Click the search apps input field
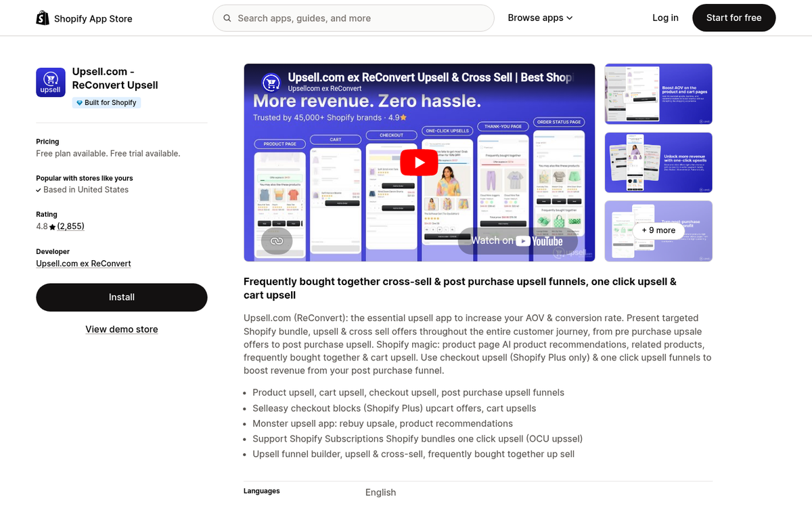Viewport: 812px width, 508px height. click(x=352, y=18)
